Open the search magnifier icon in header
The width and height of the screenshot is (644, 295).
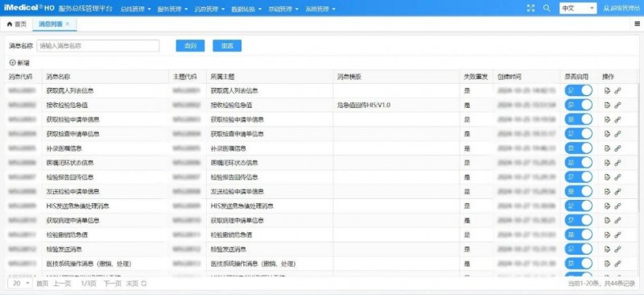(x=547, y=8)
